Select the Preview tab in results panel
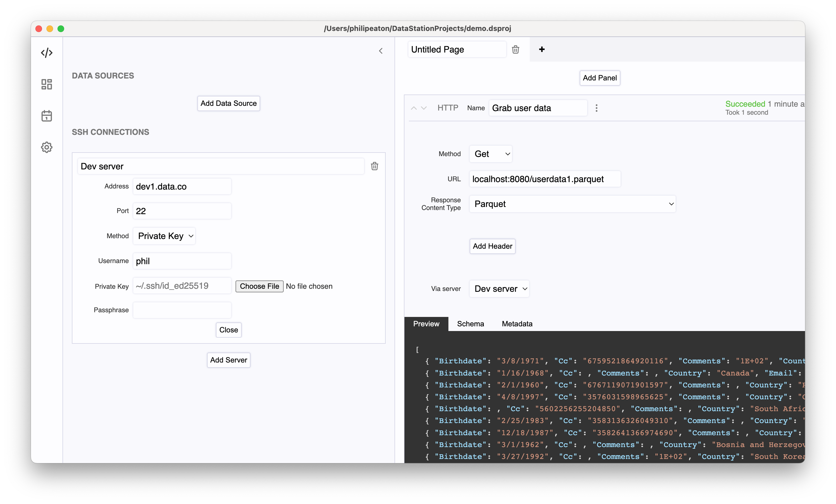This screenshot has width=836, height=504. coord(426,324)
